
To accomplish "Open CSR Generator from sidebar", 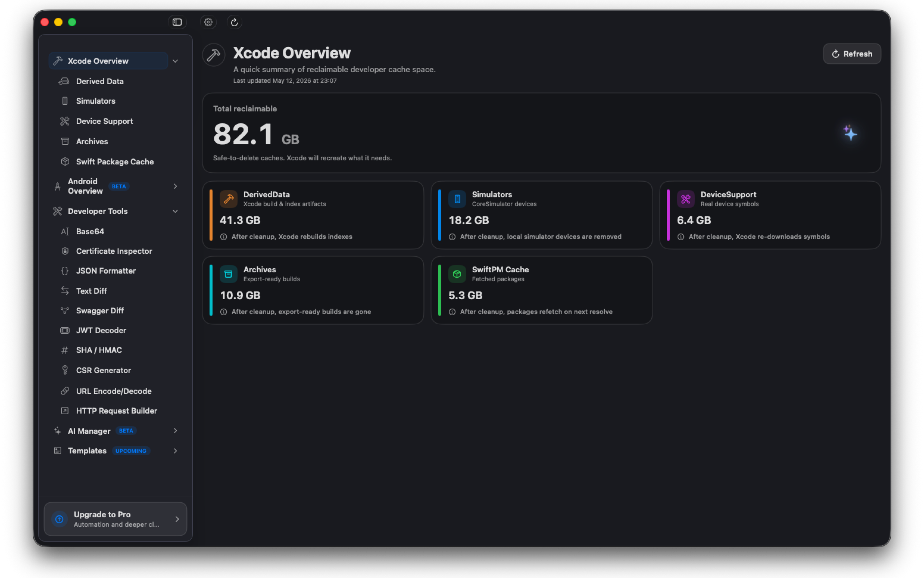I will click(x=103, y=370).
